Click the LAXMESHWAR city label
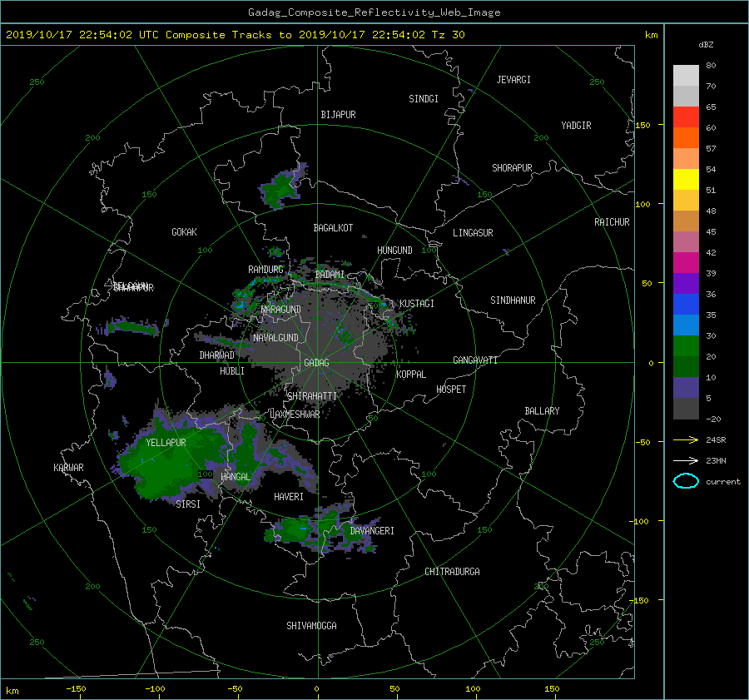This screenshot has width=749, height=700. coord(295,415)
